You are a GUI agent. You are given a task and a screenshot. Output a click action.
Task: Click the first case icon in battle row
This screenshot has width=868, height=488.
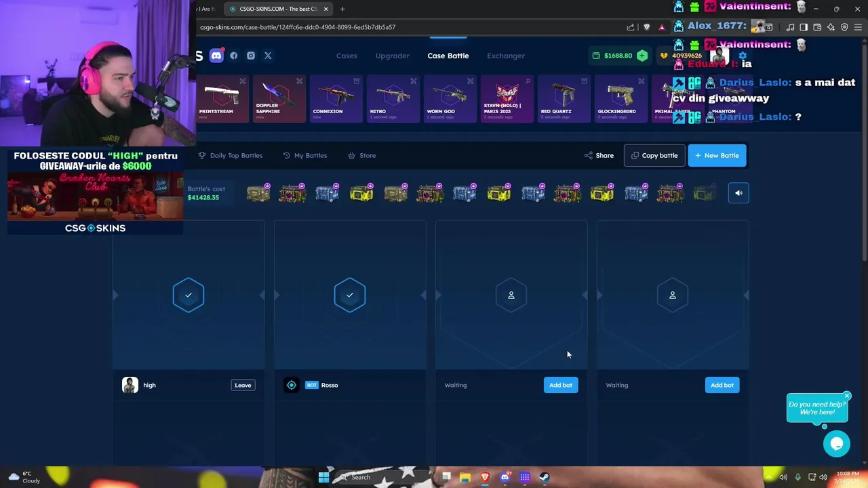[258, 194]
